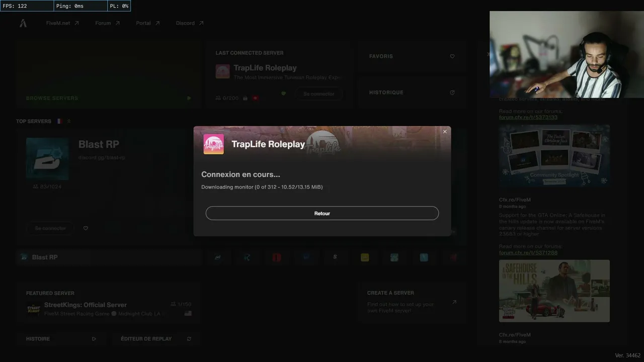Screen dimensions: 644x362
Task: Select the Blast RP tab in server strip
Action: (108, 257)
